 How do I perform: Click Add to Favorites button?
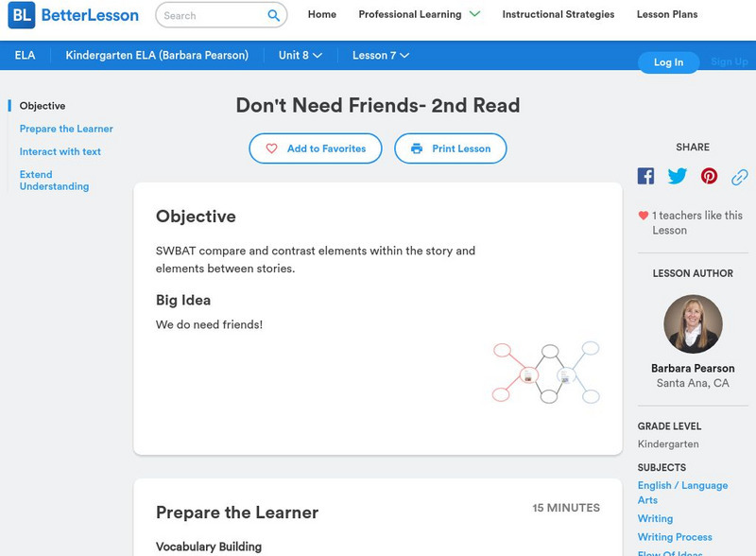tap(316, 148)
